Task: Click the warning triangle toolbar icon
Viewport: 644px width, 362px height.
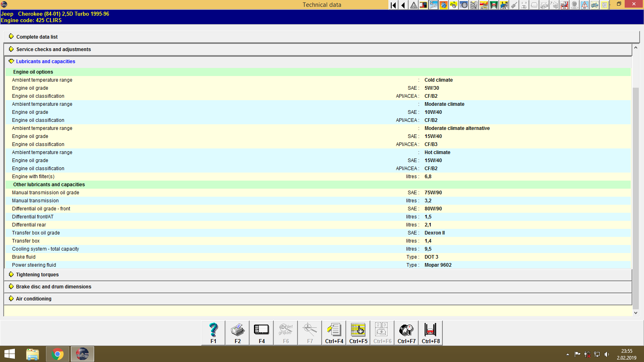Action: coord(413,5)
